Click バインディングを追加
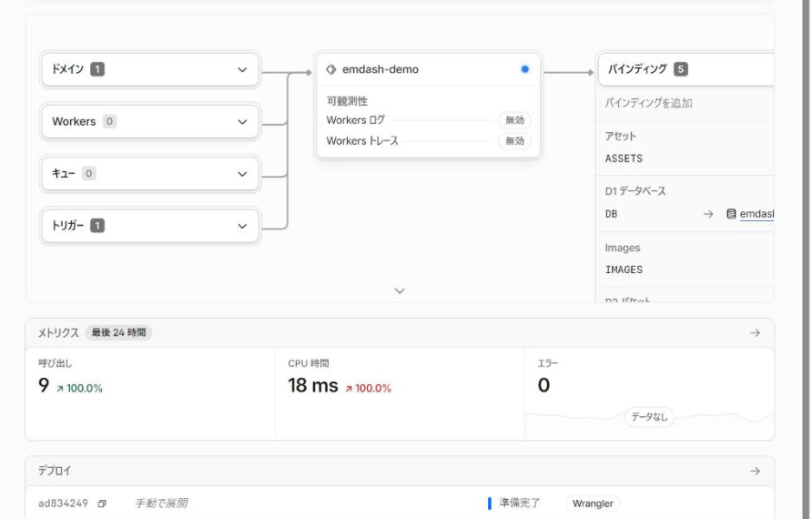 (x=648, y=103)
